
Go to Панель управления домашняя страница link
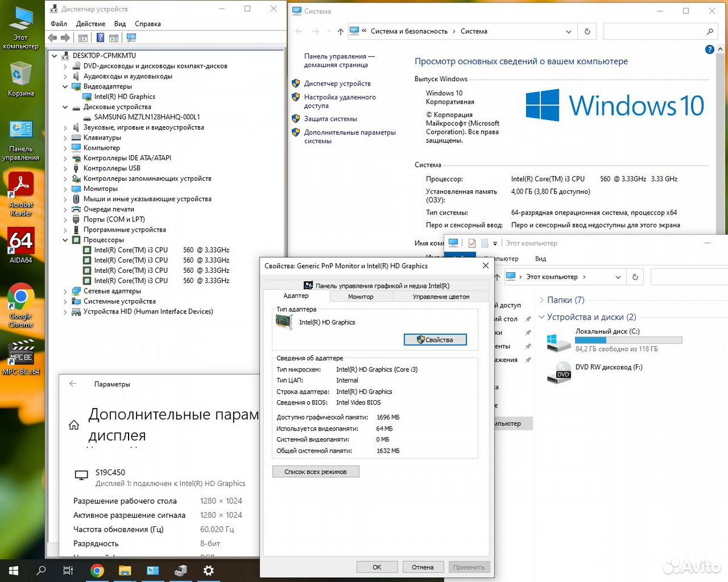[339, 61]
